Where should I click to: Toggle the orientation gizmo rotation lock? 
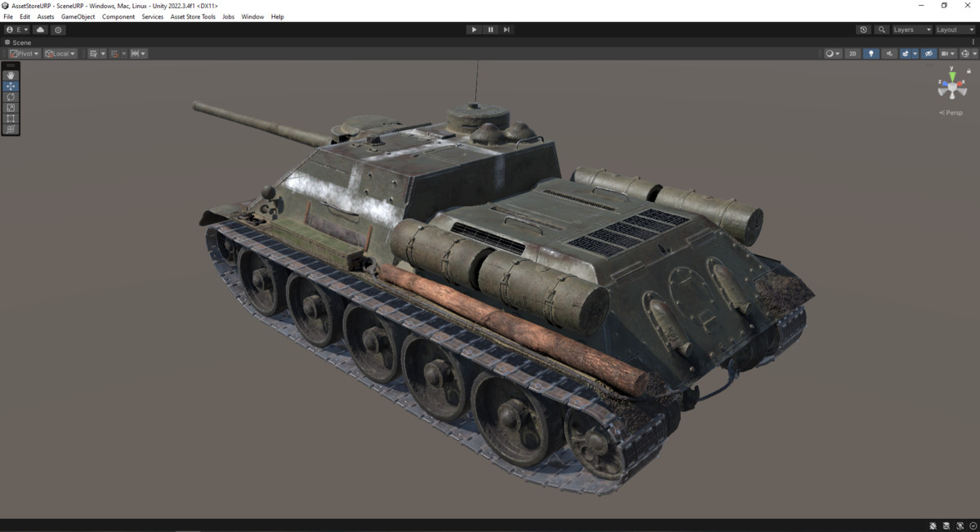969,71
